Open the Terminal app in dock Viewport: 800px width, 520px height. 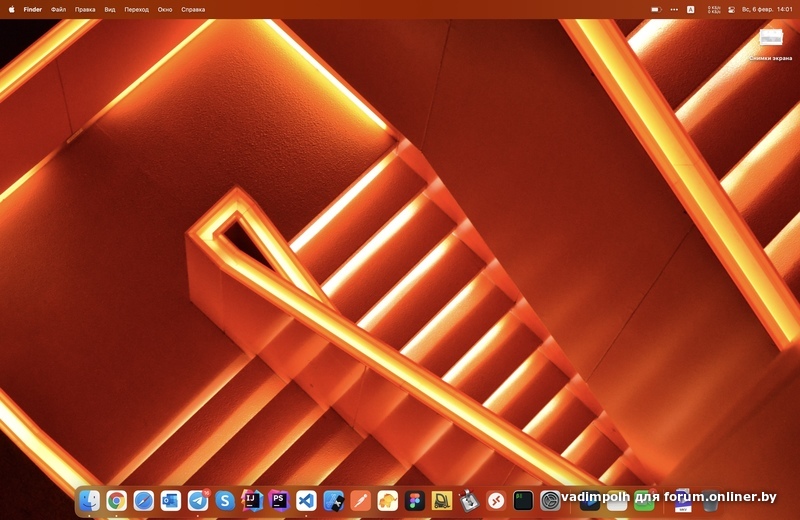(x=523, y=500)
